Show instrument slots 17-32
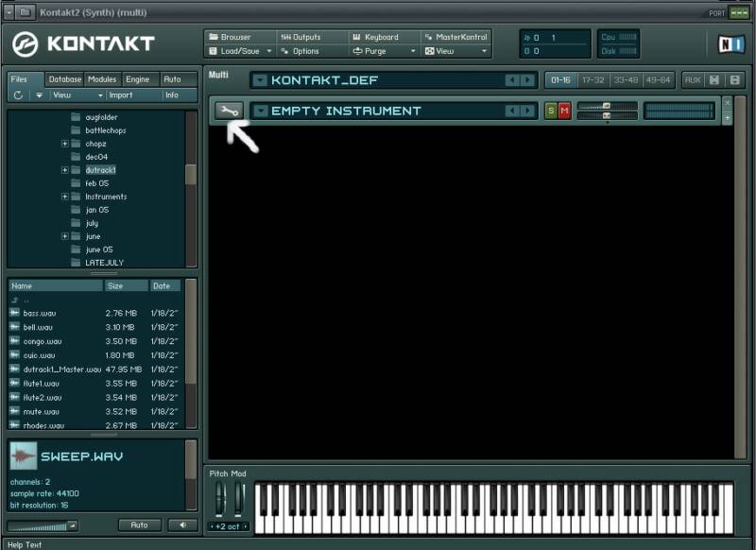The image size is (756, 550). click(x=593, y=80)
